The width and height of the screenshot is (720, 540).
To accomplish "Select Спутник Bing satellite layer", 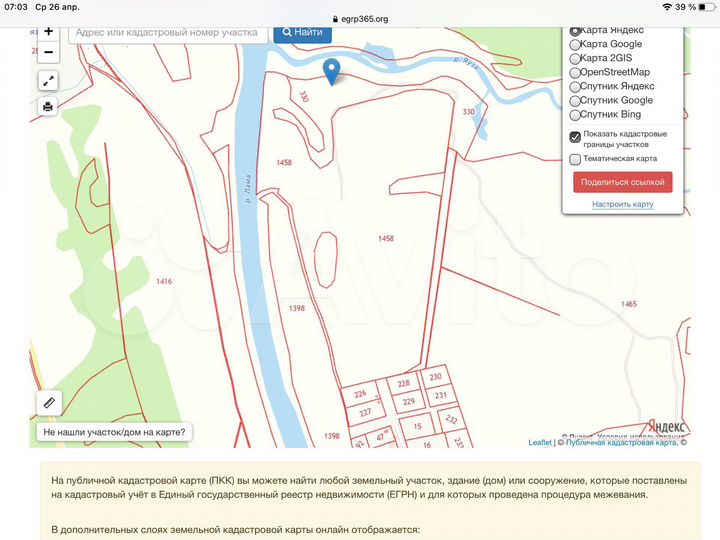I will [575, 115].
